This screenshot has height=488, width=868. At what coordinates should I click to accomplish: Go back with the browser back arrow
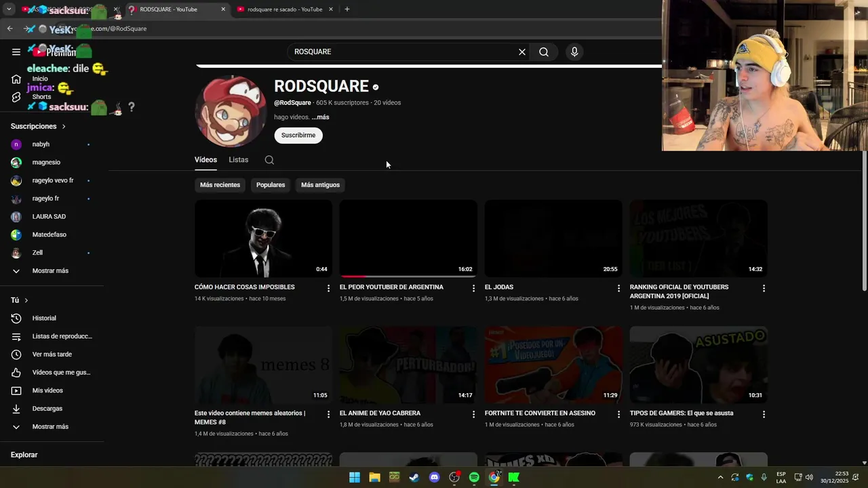(x=9, y=28)
